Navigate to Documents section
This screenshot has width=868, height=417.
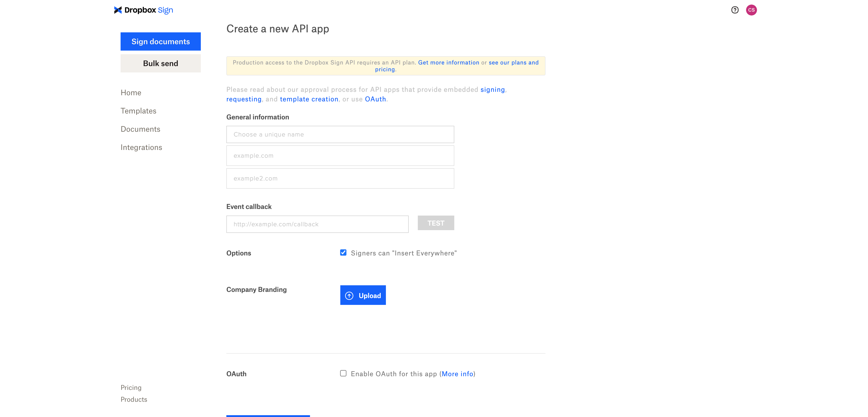click(x=140, y=129)
